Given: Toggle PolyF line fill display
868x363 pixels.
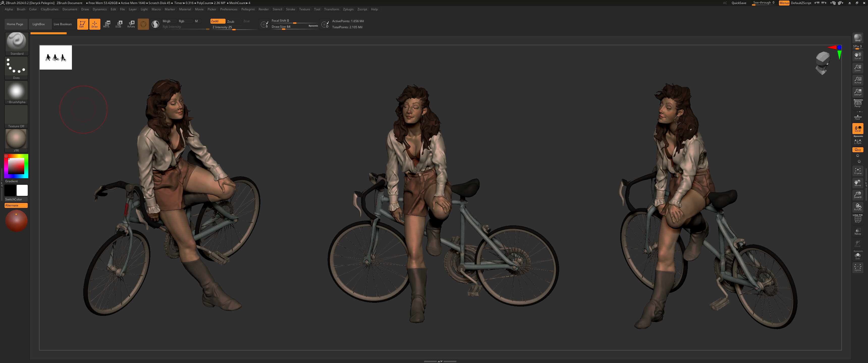Looking at the screenshot, I should (x=857, y=219).
